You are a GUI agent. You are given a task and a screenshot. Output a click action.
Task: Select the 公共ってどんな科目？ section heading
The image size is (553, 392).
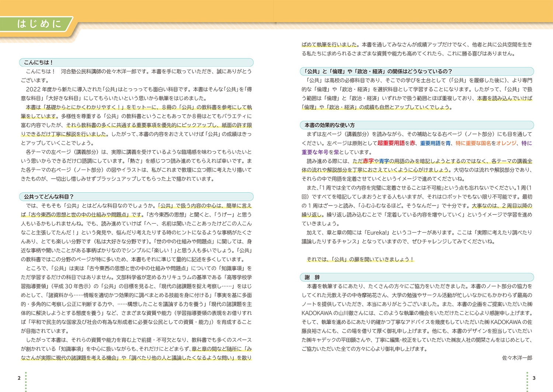pyautogui.click(x=136, y=197)
